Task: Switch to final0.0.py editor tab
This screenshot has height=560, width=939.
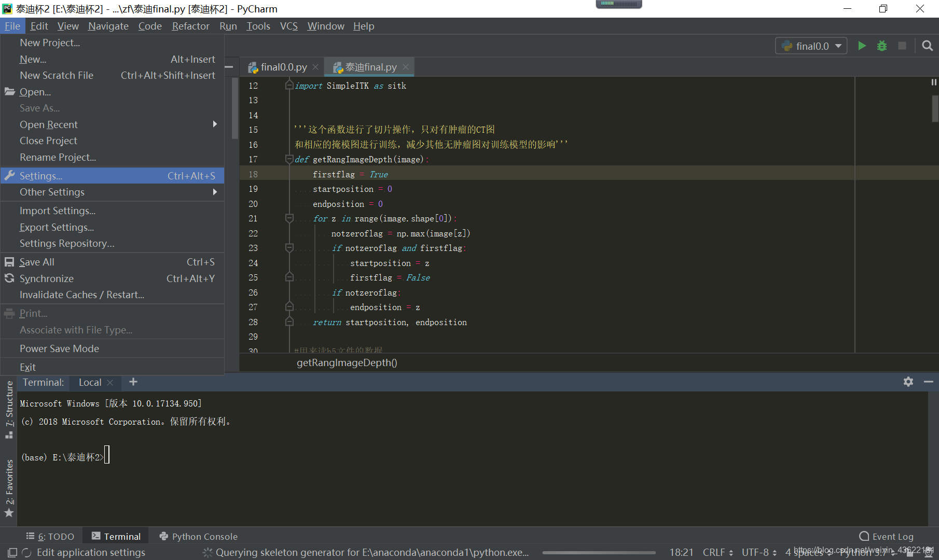Action: (x=283, y=67)
